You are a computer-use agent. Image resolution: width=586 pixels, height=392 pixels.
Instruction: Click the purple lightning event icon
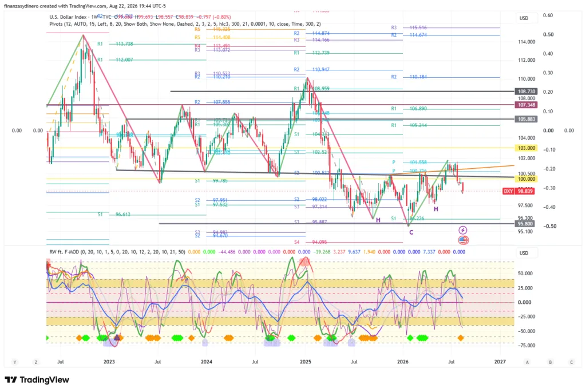pos(462,230)
